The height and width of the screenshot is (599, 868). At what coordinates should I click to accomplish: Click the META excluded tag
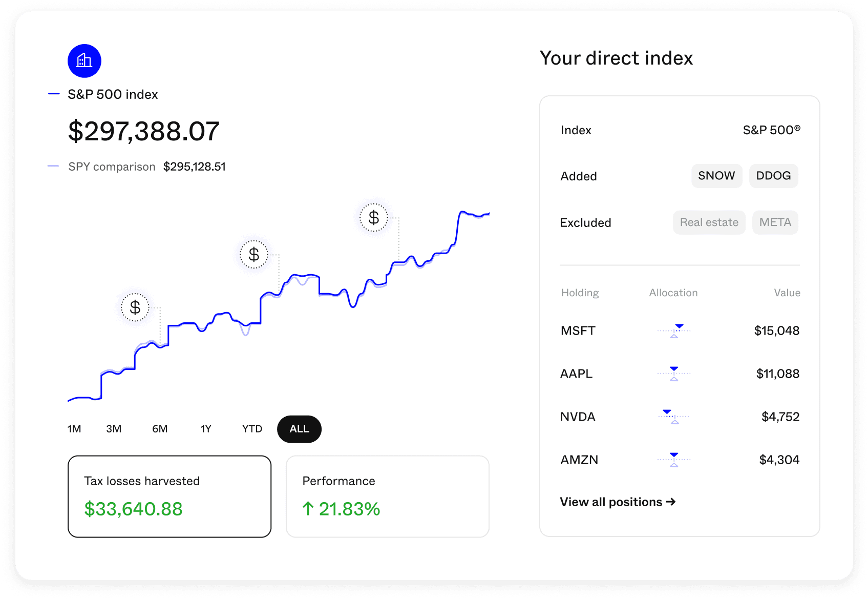point(775,222)
